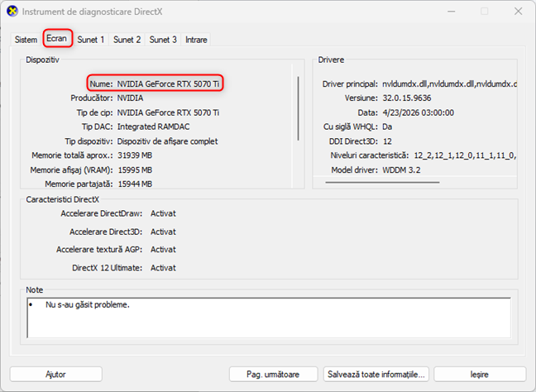The width and height of the screenshot is (536, 392).
Task: Click the Versiune value 32.0.15.9636
Action: coord(407,98)
